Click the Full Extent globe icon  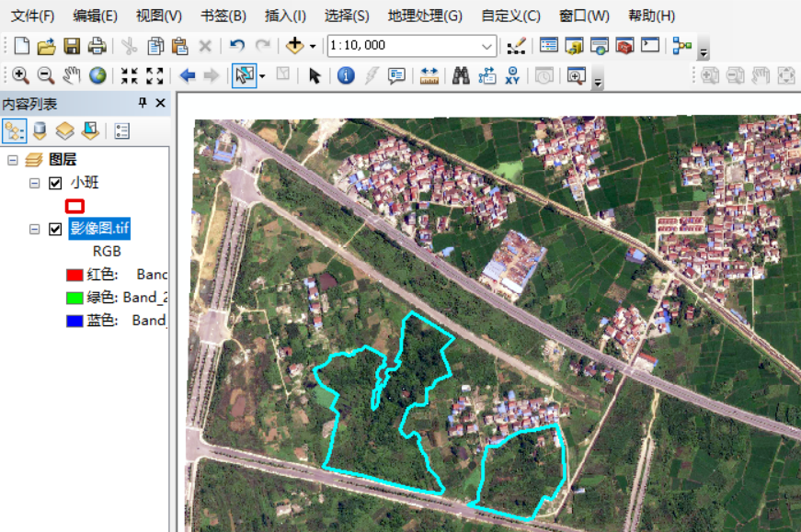click(97, 75)
